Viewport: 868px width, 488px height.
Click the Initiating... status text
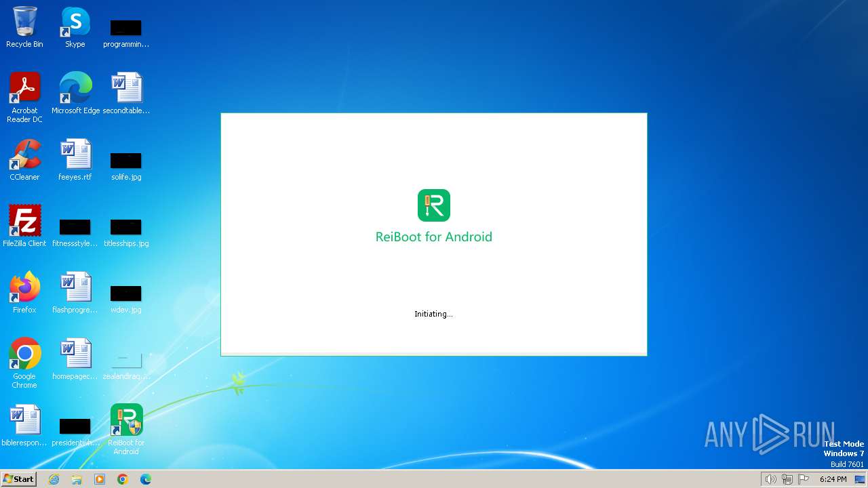[433, 314]
